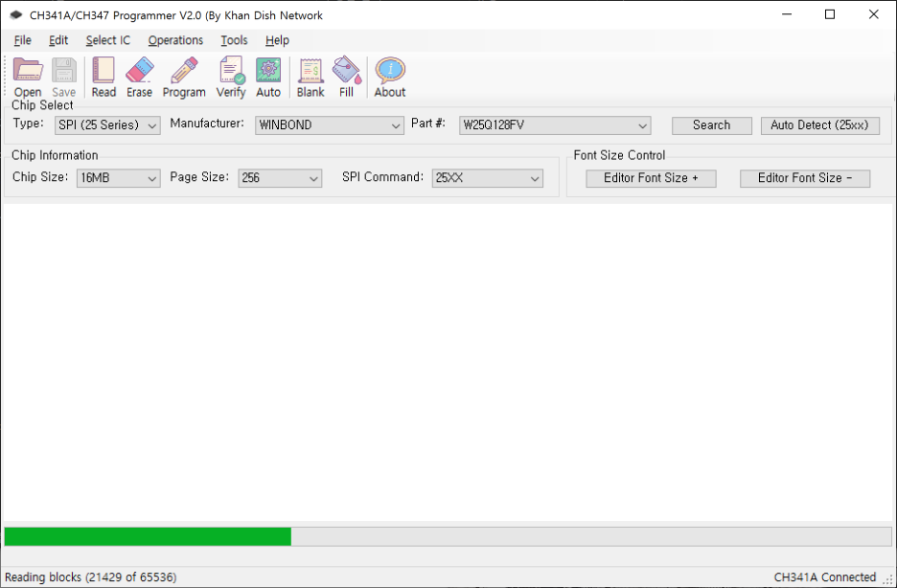Expand the Type dropdown showing SPI (25 Series)

(x=107, y=125)
